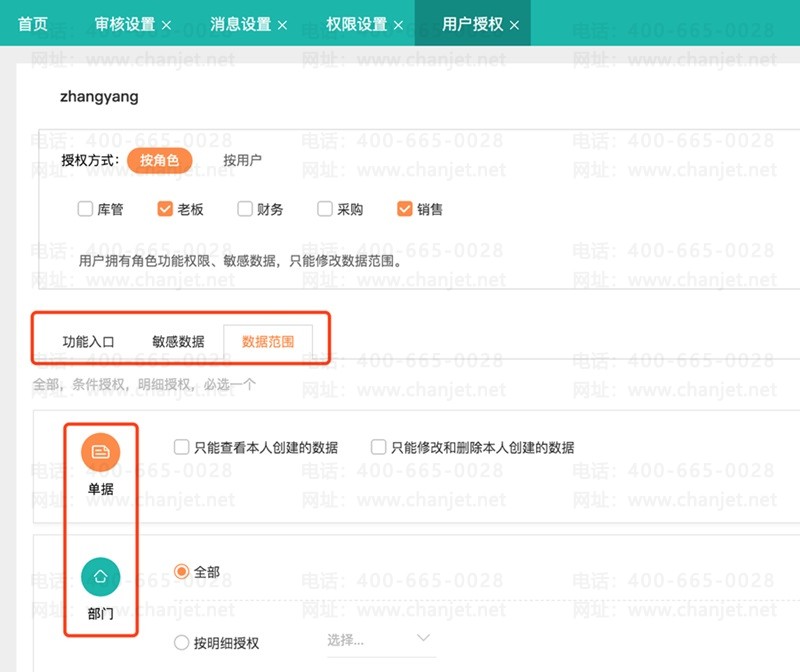The height and width of the screenshot is (672, 800).
Task: Switch to the 功能入口 tab
Action: tap(88, 341)
